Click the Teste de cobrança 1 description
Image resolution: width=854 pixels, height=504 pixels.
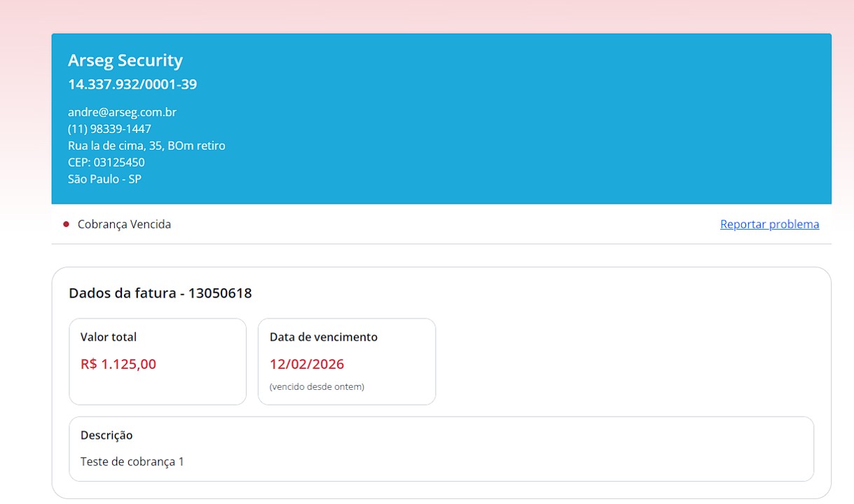pos(132,462)
